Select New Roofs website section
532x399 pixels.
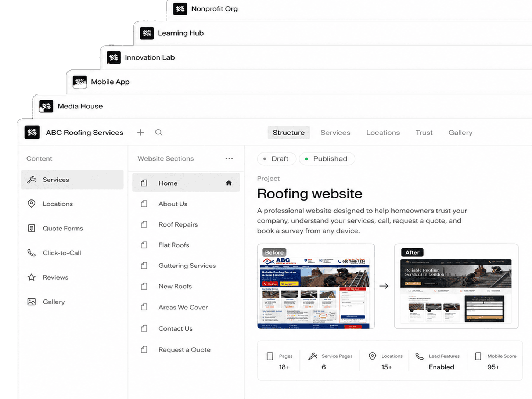[186, 286]
